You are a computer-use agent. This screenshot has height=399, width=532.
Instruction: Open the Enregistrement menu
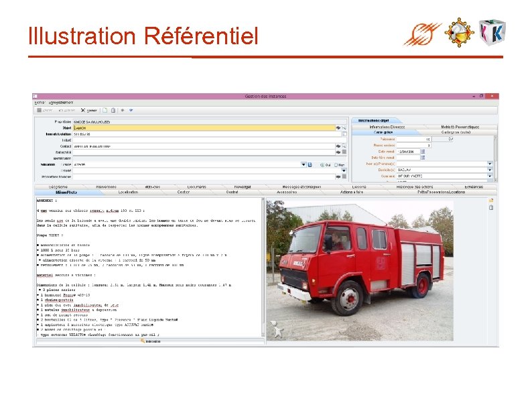point(61,103)
